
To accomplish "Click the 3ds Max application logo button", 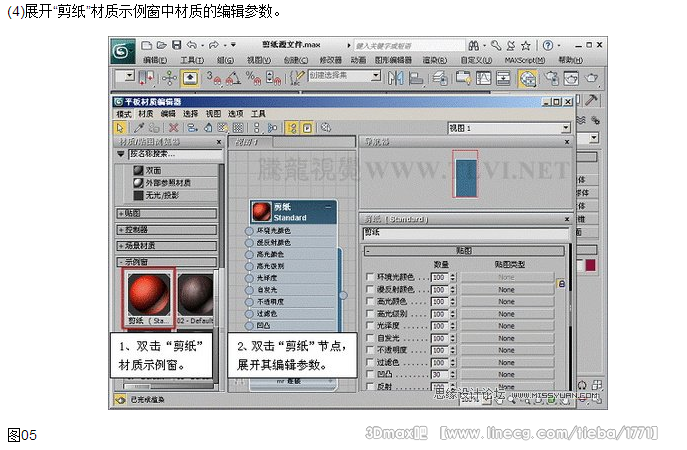I will pyautogui.click(x=123, y=52).
